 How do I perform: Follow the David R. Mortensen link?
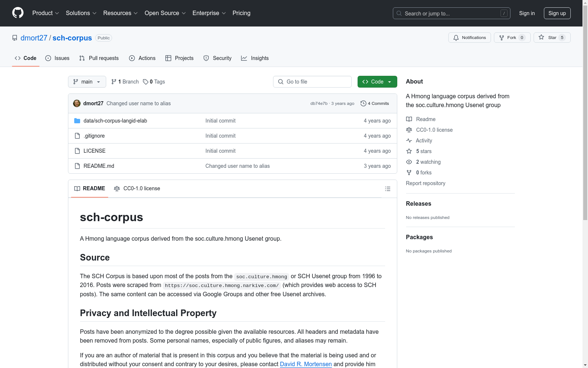(306, 364)
